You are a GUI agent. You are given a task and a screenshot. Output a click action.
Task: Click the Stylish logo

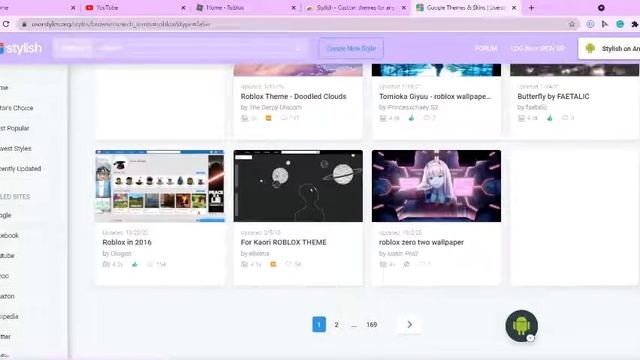click(x=21, y=48)
